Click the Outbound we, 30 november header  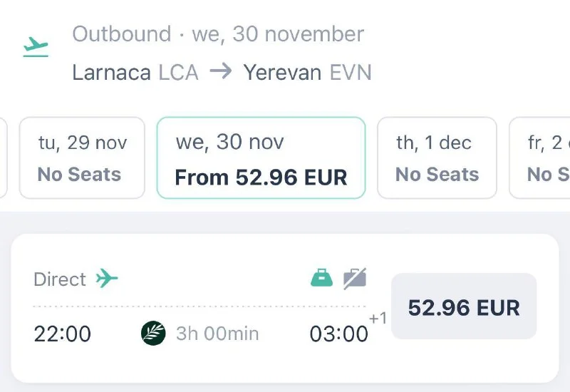[x=218, y=34]
